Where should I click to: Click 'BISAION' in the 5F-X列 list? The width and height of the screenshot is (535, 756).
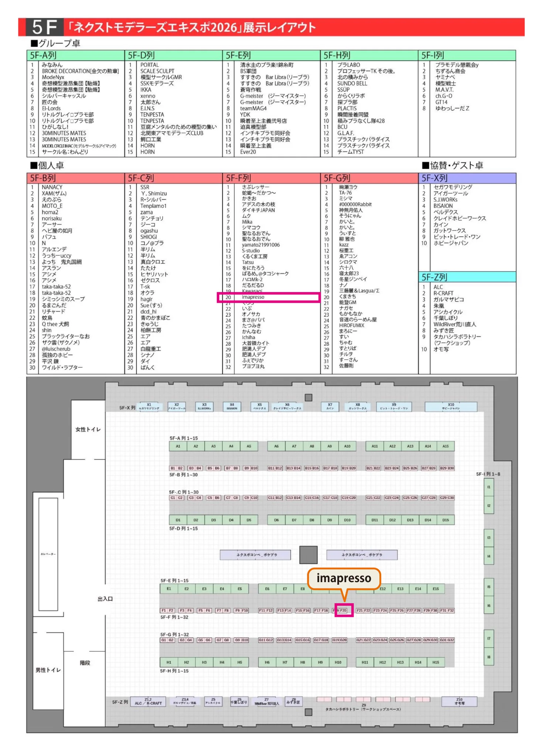(x=443, y=206)
